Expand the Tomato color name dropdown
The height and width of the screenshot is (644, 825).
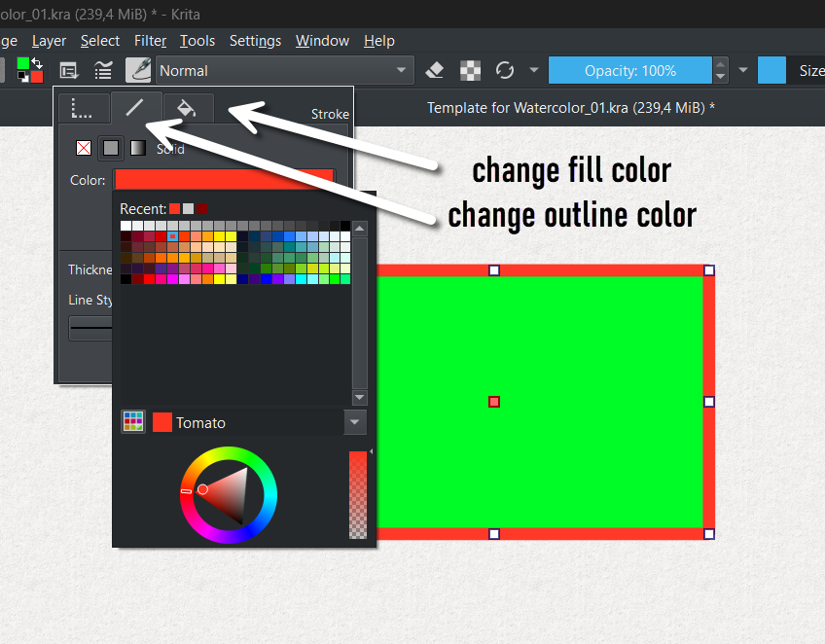coord(354,422)
